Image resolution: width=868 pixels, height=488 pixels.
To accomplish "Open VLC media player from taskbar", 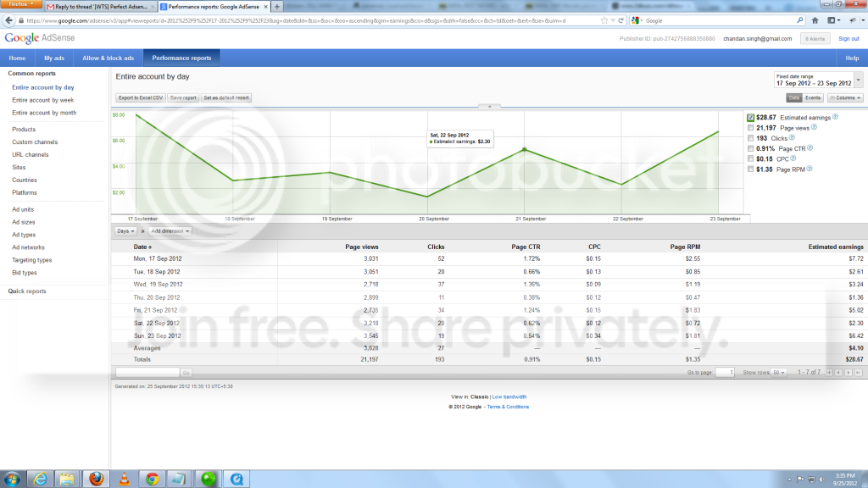I will (124, 479).
